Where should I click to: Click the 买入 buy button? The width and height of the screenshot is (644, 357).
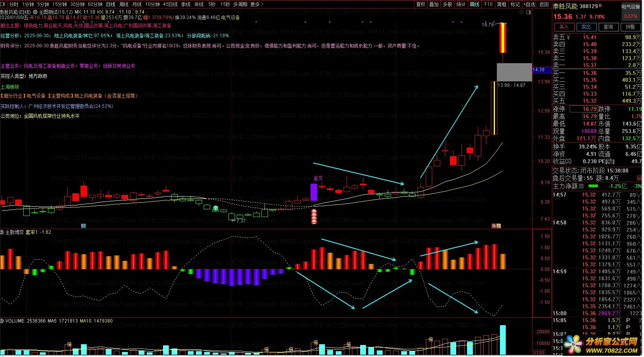(x=564, y=27)
